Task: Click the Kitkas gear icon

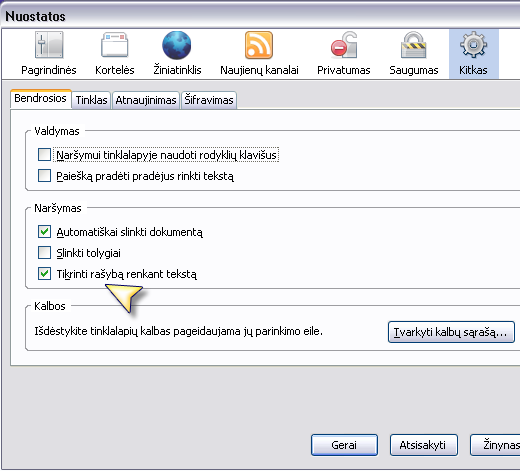Action: click(x=473, y=44)
